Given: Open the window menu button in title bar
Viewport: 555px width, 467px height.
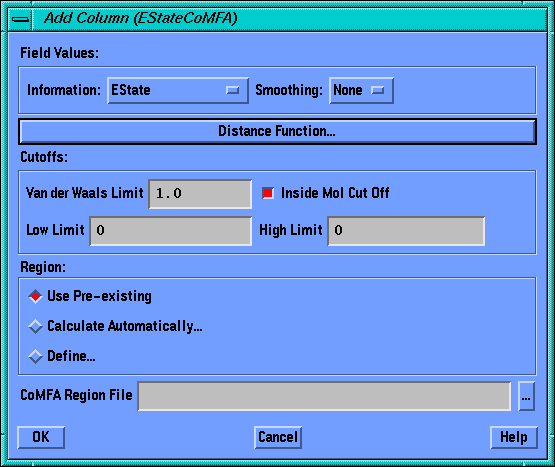Looking at the screenshot, I should (20, 19).
